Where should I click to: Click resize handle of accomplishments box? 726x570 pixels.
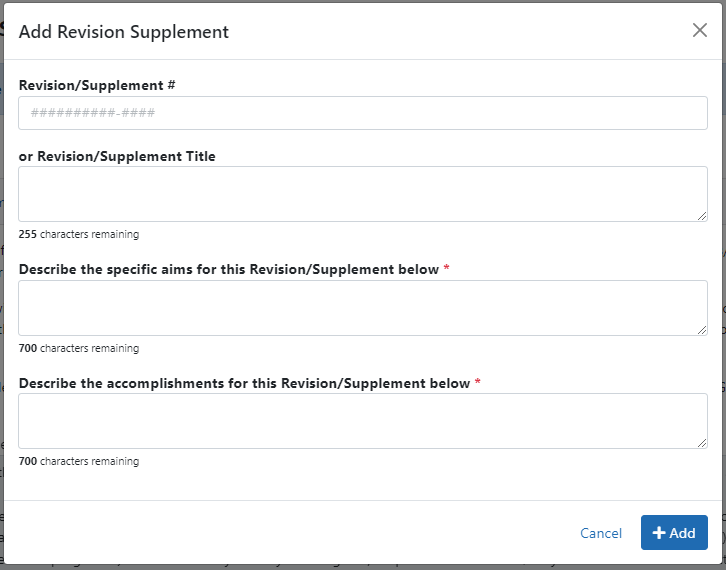pyautogui.click(x=702, y=443)
